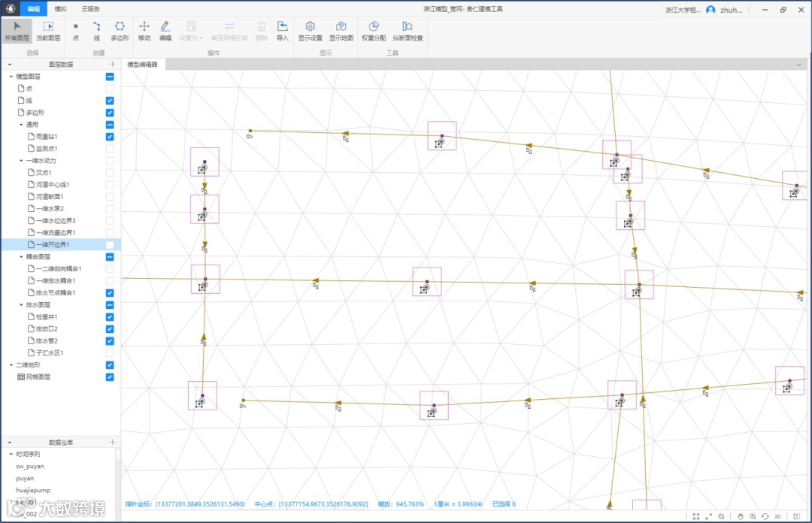Click the 浙江大学组 organization label
The height and width of the screenshot is (523, 812).
[683, 10]
